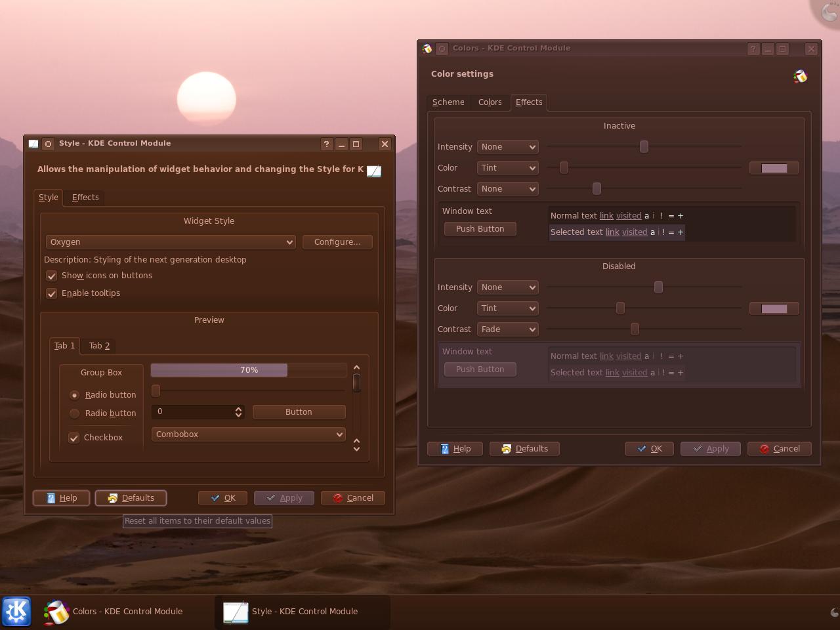Switch to Effects tab in Style window
The width and height of the screenshot is (840, 630).
85,198
